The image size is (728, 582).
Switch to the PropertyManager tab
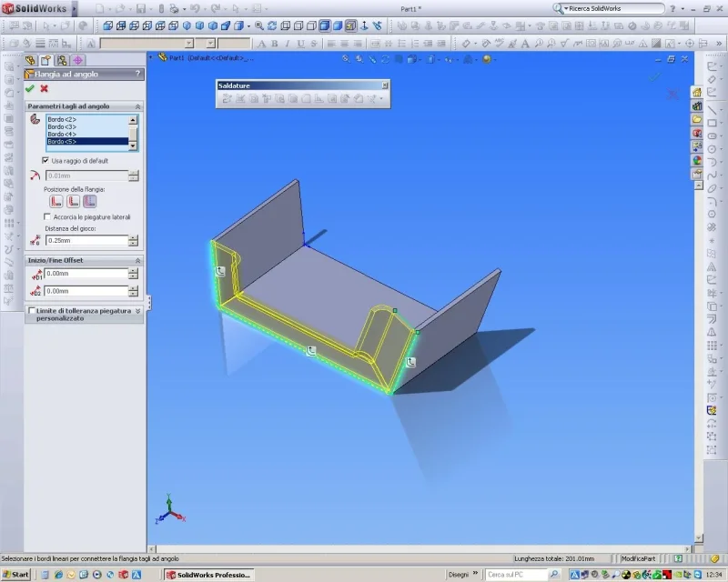45,60
